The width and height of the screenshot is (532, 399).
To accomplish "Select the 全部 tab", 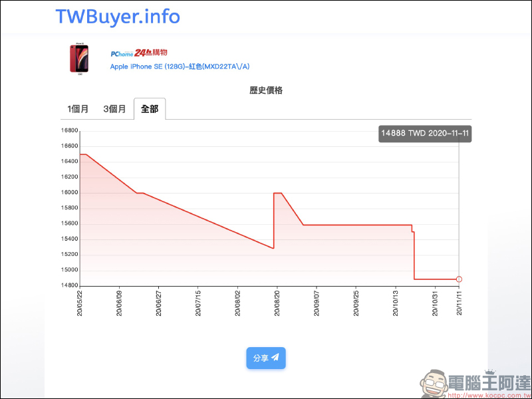I will click(150, 109).
